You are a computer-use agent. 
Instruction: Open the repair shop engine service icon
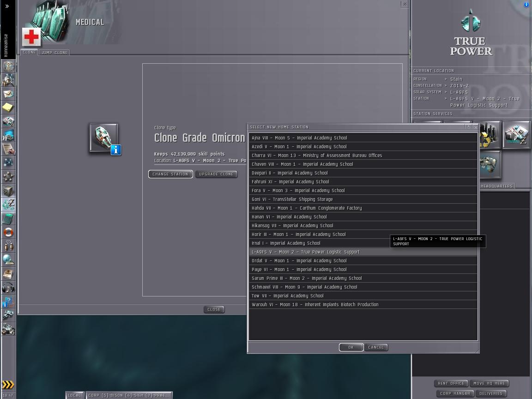[x=489, y=164]
